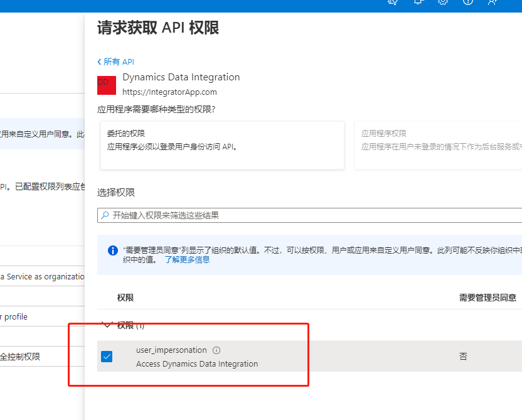This screenshot has width=522, height=420.
Task: Click the blue info icon in notice banner
Action: (x=113, y=250)
